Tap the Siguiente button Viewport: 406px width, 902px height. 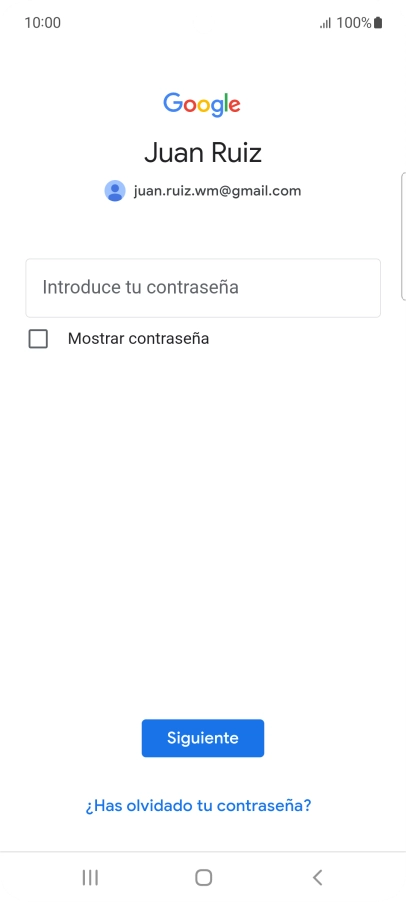(x=203, y=738)
